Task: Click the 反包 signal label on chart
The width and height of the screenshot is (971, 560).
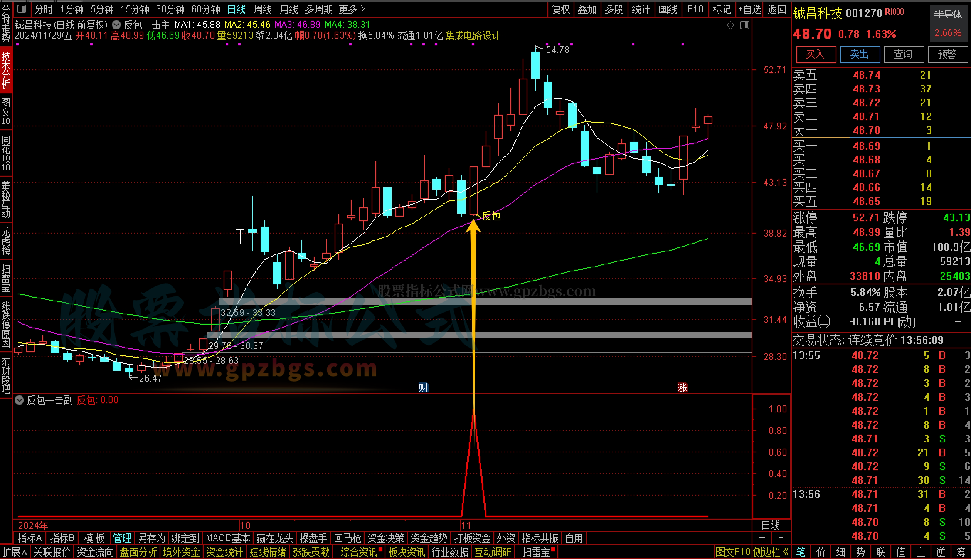Action: click(491, 216)
